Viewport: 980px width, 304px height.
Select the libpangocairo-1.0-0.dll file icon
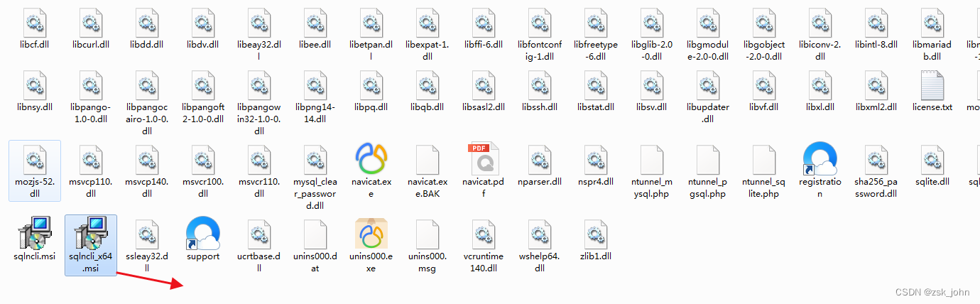[x=147, y=85]
